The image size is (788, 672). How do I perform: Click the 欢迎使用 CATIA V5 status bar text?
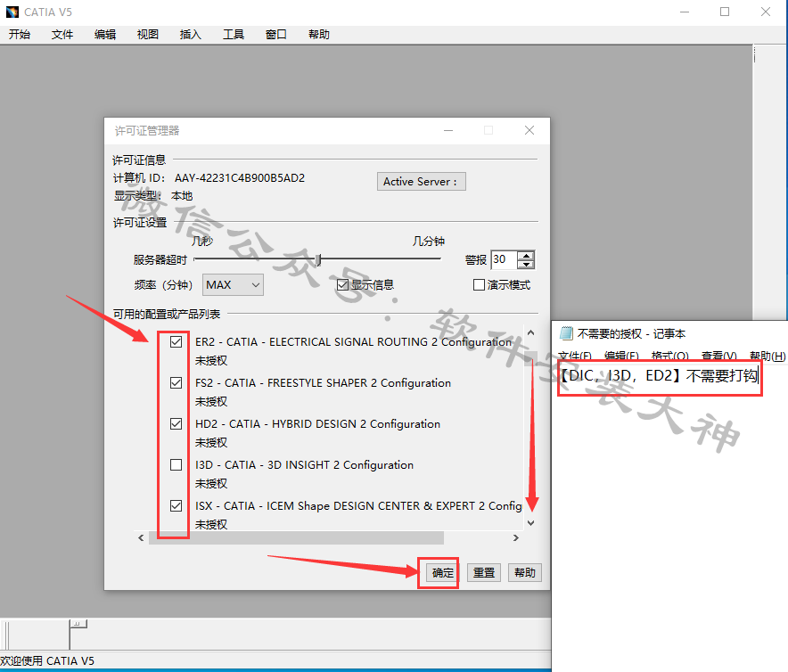(x=47, y=661)
